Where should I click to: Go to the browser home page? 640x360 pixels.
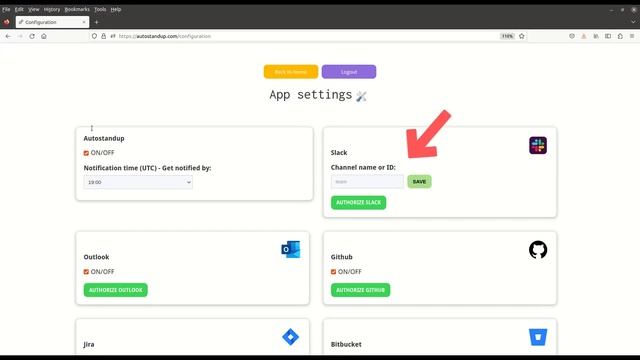pyautogui.click(x=44, y=36)
